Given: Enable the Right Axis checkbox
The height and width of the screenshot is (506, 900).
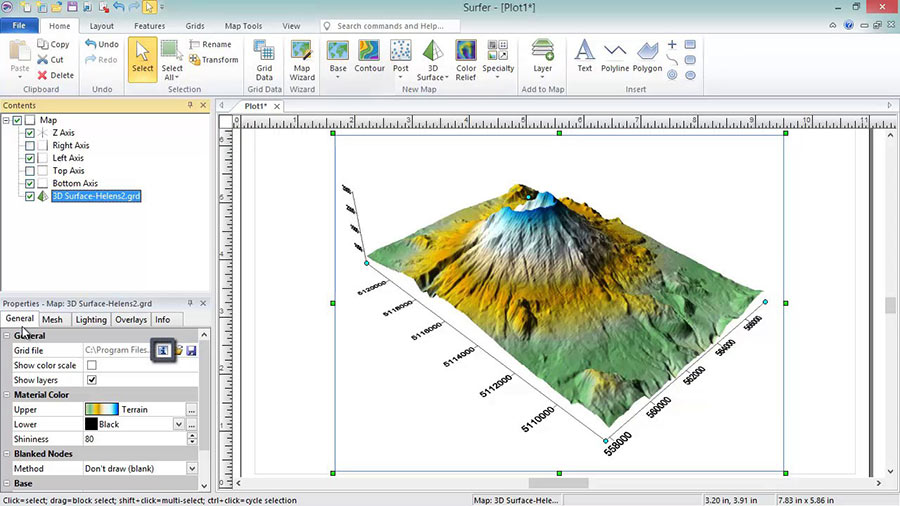Looking at the screenshot, I should point(30,146).
